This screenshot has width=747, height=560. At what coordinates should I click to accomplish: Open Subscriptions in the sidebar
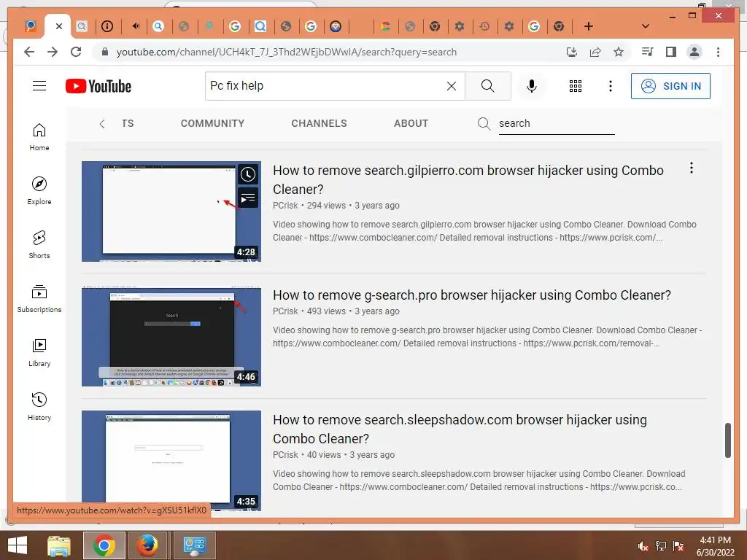pos(39,298)
